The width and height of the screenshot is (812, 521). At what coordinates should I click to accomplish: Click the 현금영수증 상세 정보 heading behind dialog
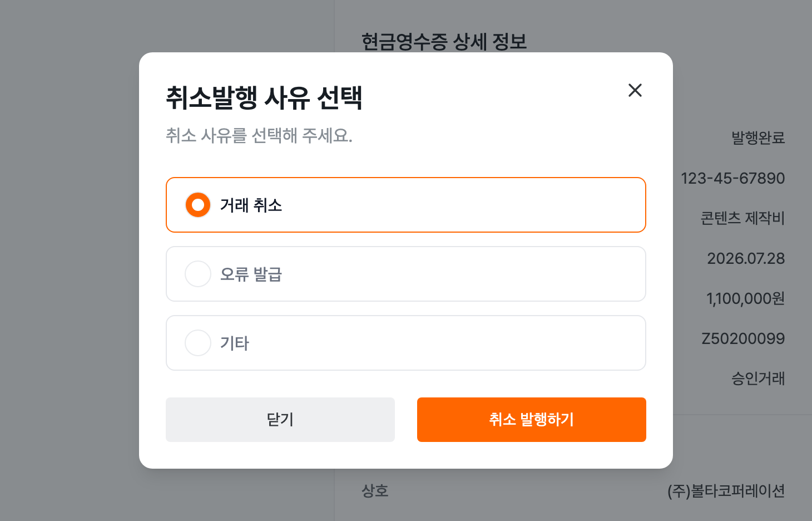click(x=444, y=42)
